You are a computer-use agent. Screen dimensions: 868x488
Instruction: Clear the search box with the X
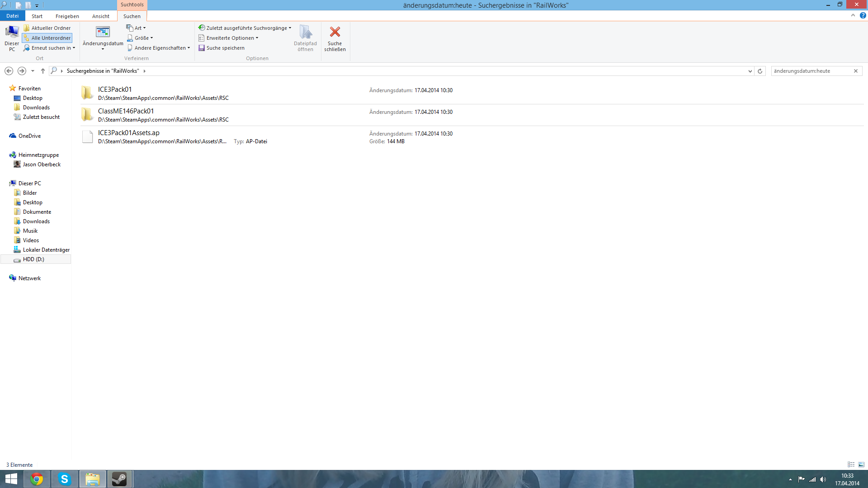pyautogui.click(x=856, y=71)
